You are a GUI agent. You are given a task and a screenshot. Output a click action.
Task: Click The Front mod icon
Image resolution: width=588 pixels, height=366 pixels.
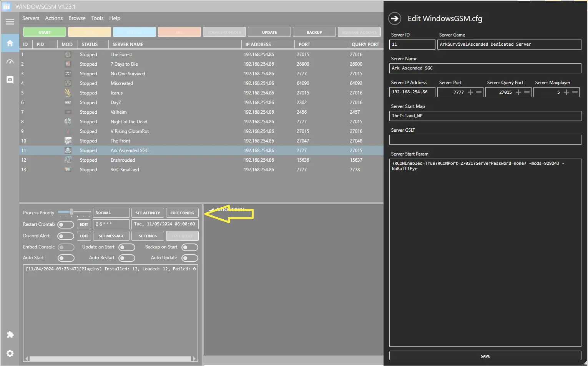pos(68,141)
